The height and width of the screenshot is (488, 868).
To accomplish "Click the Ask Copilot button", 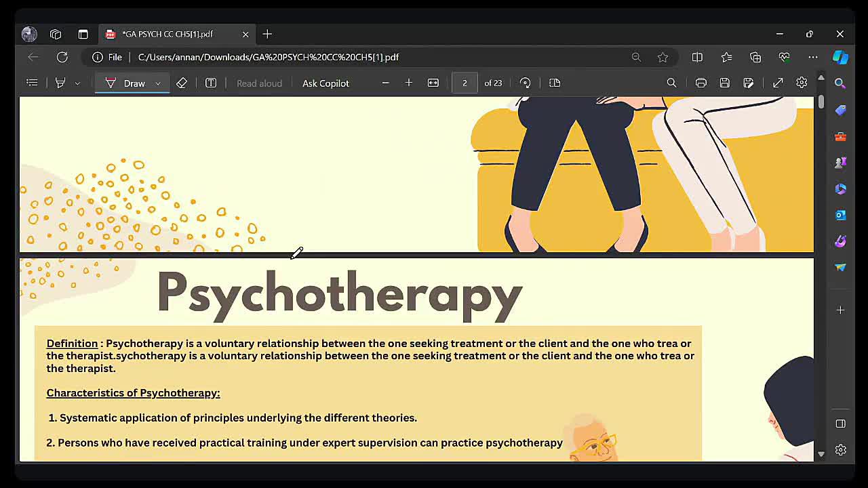I will [325, 83].
